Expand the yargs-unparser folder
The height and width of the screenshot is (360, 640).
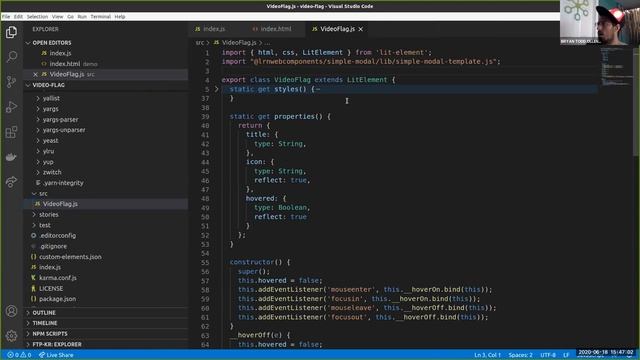64,130
